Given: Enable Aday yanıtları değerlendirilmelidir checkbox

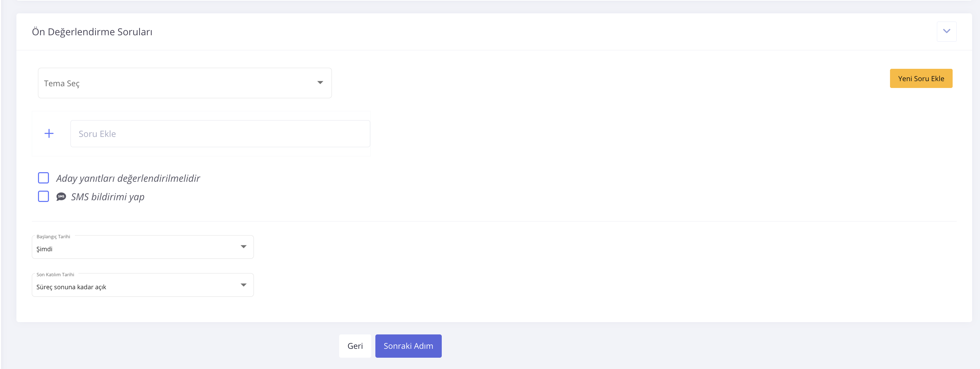Looking at the screenshot, I should 44,178.
